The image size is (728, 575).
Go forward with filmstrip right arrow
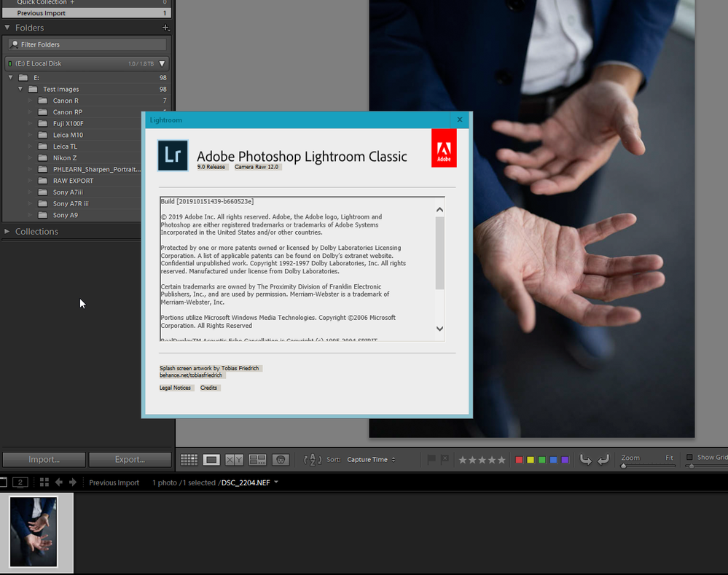click(x=73, y=482)
